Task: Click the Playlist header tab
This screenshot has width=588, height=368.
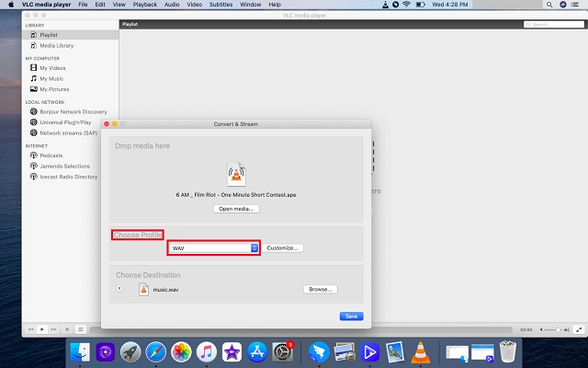Action: [130, 24]
